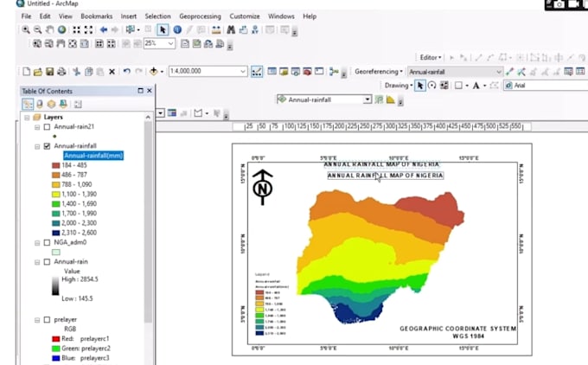This screenshot has width=588, height=365.
Task: Click the Table Of Contents vertical scrollbar
Action: [148, 221]
